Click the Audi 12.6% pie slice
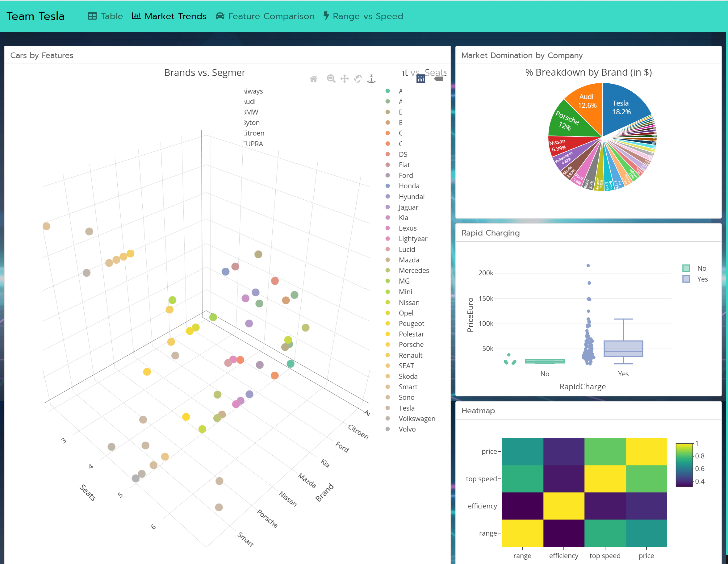The height and width of the screenshot is (564, 728). (587, 102)
